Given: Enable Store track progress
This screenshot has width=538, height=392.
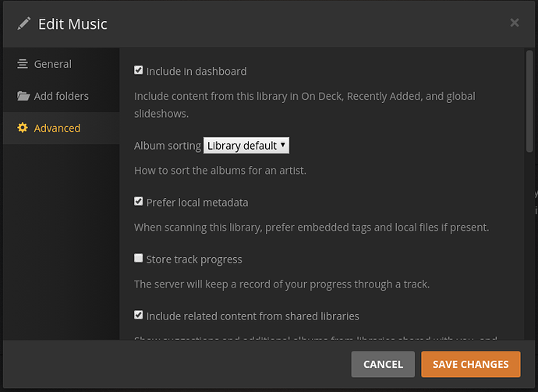Looking at the screenshot, I should coord(139,258).
